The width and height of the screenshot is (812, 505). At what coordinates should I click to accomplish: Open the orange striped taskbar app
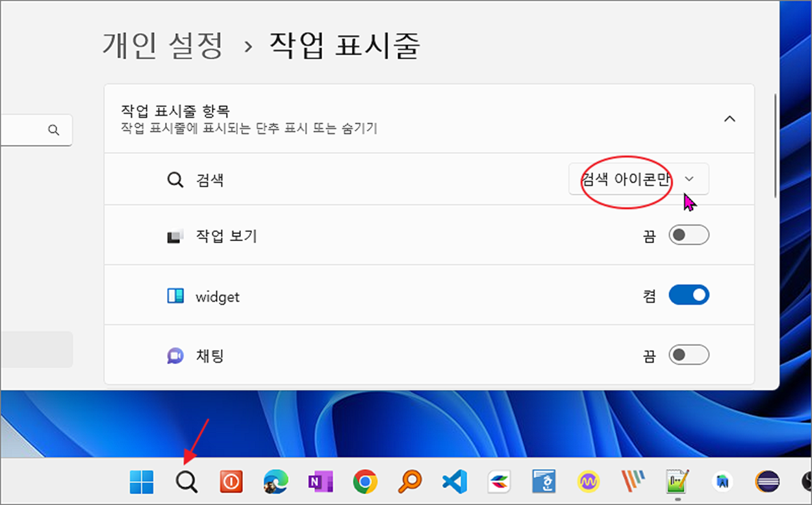(x=633, y=482)
